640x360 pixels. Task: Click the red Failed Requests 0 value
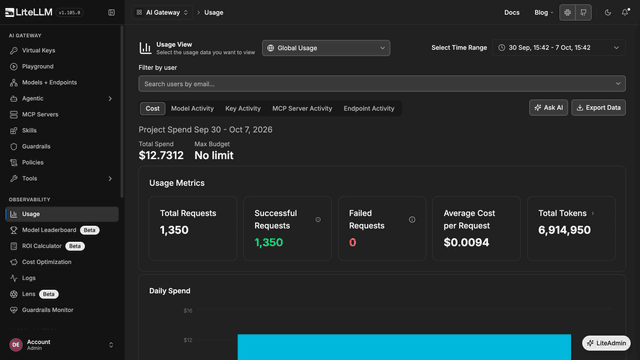pyautogui.click(x=353, y=242)
